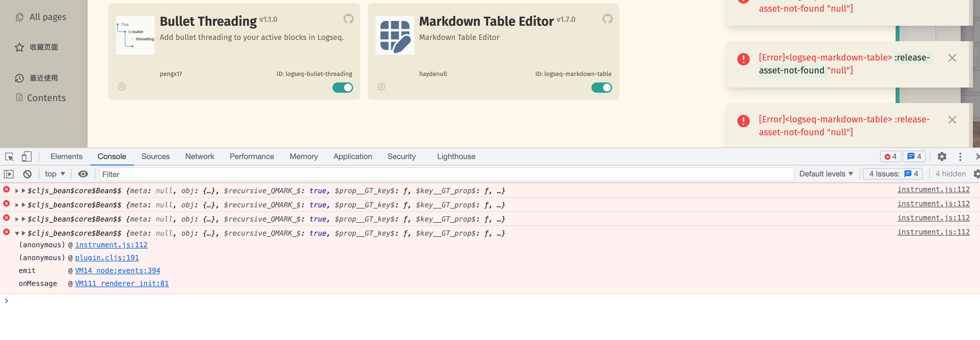Screen dimensions: 980x340
Task: Open settings gear for Bullet Threading plugin
Action: [x=122, y=87]
